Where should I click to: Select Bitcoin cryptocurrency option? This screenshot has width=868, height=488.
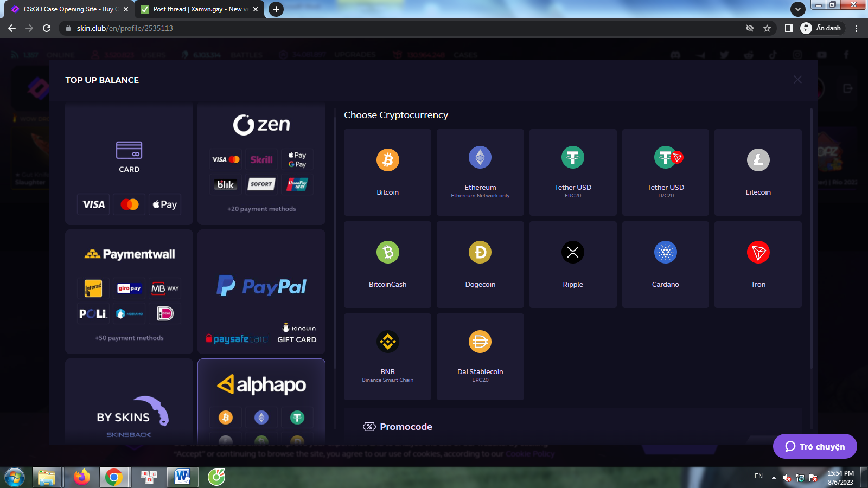click(x=387, y=172)
